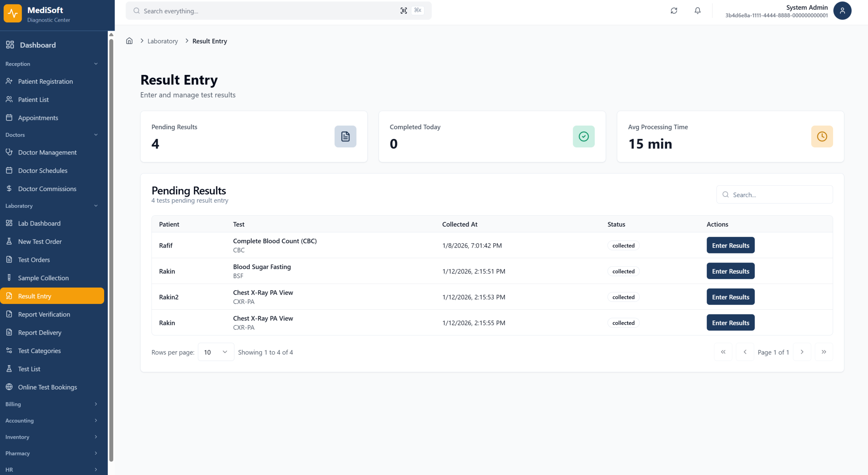Image resolution: width=868 pixels, height=475 pixels.
Task: Click the refresh sync icon in header
Action: 674,11
